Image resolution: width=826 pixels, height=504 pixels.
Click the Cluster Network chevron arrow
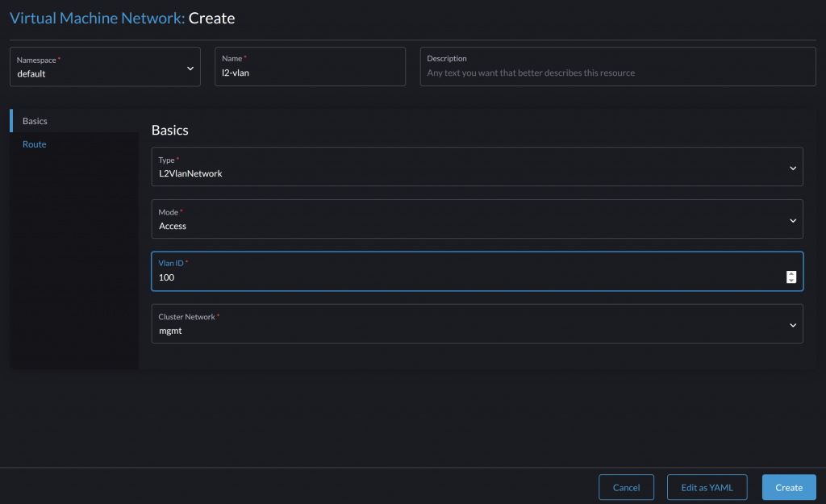[792, 325]
